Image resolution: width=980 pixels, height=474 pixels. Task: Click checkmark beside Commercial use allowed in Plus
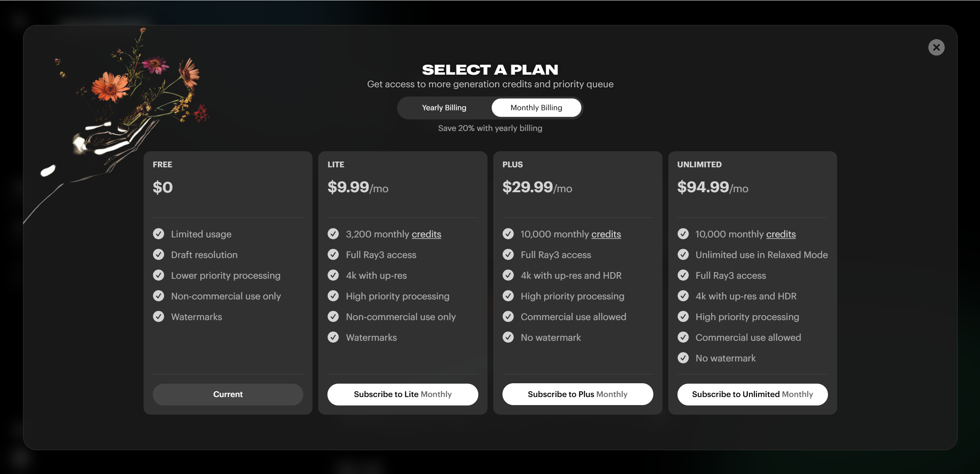pos(508,317)
